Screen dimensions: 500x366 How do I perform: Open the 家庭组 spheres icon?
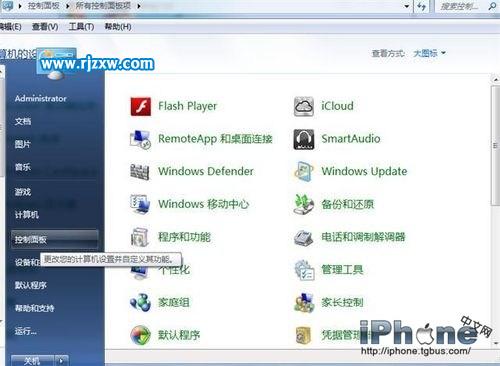point(140,302)
